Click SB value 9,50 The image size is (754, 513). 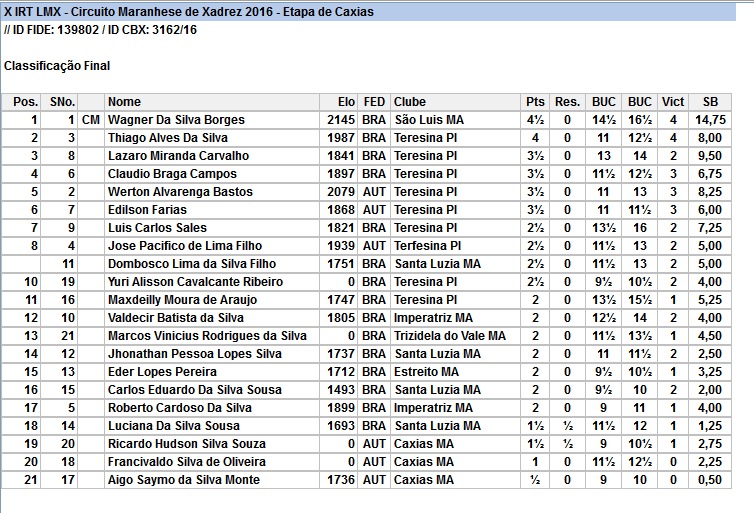tap(710, 156)
